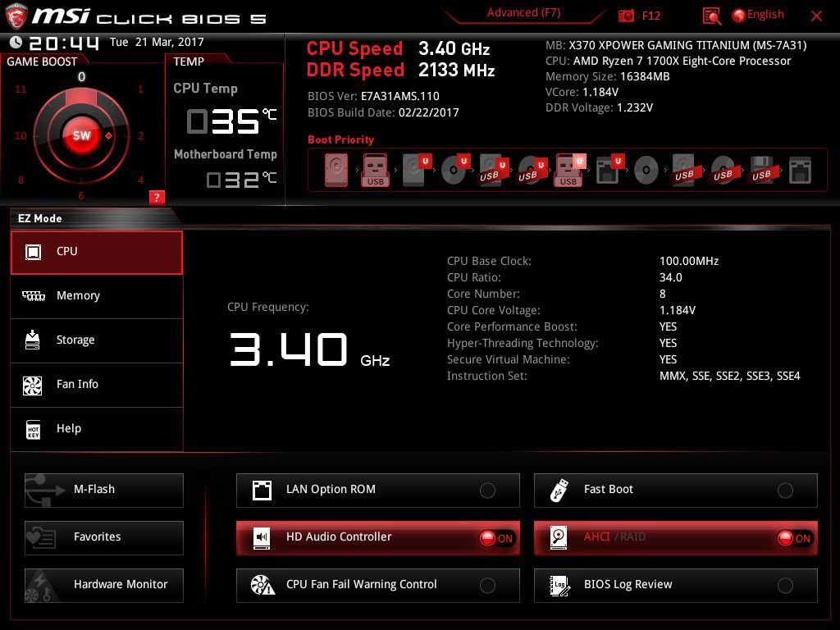Select second boot device USB key icon
The height and width of the screenshot is (630, 840).
tap(375, 170)
